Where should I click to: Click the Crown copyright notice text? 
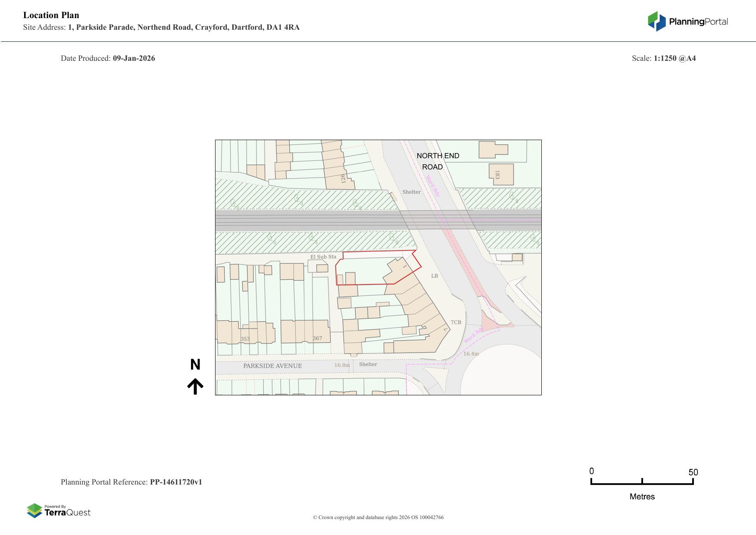[x=378, y=517]
